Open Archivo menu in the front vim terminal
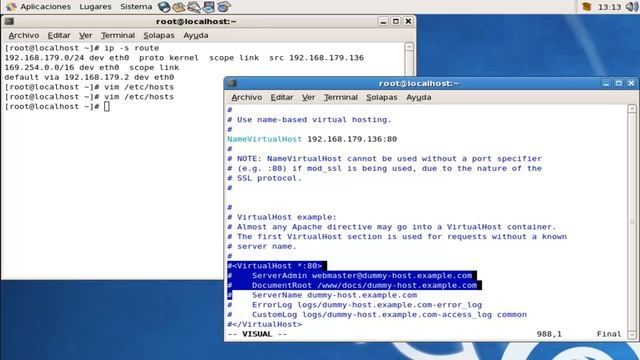 pyautogui.click(x=247, y=98)
